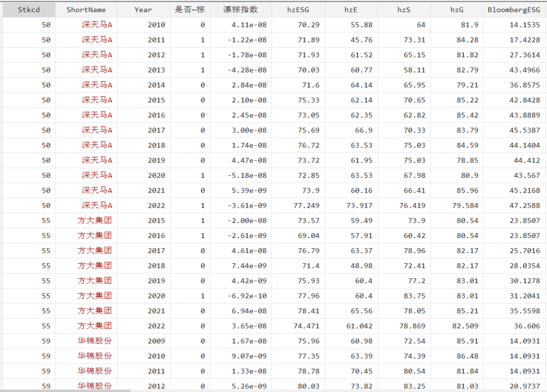
Task: Select the ShortName column header
Action: [86, 10]
